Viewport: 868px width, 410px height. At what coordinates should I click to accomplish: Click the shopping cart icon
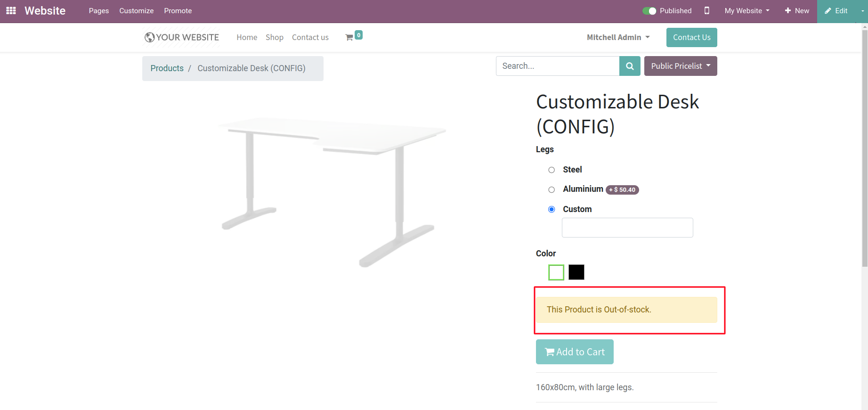pos(349,37)
